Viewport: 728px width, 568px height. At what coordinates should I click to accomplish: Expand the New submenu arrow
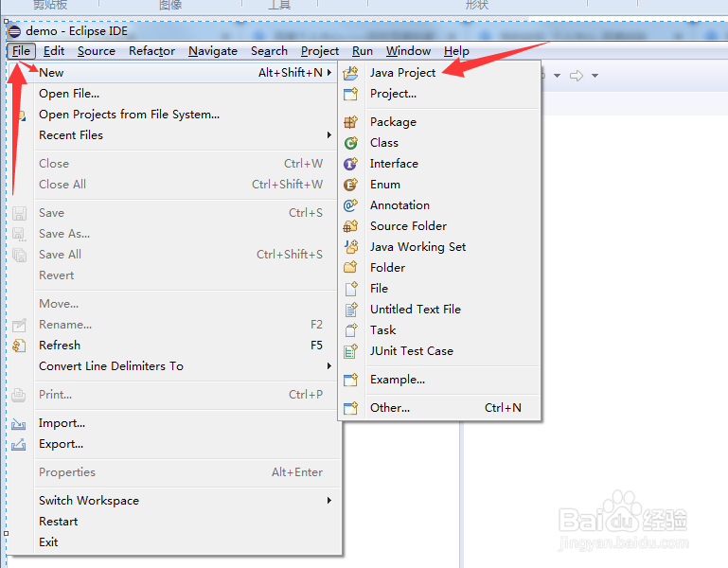click(329, 73)
